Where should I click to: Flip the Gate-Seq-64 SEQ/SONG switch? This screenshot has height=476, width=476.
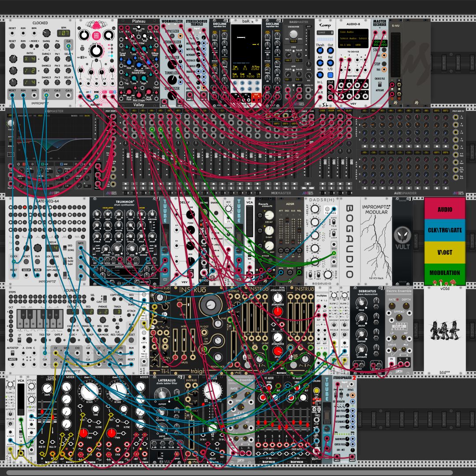(x=64, y=248)
